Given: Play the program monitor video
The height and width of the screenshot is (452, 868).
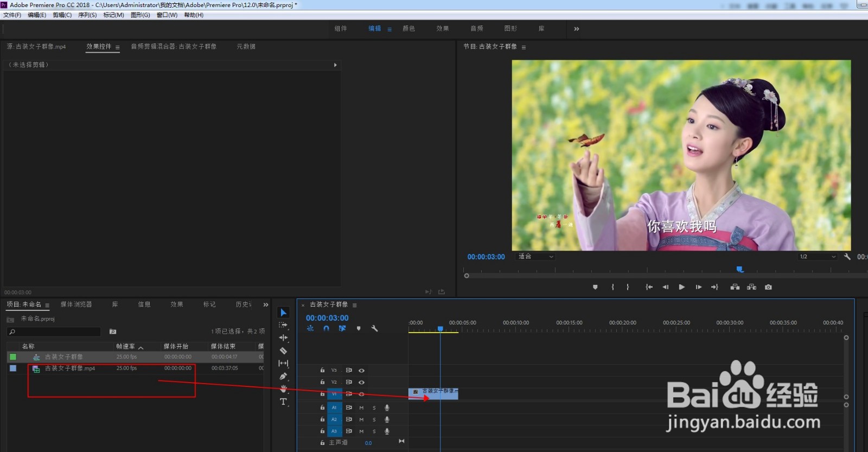Looking at the screenshot, I should [x=682, y=287].
